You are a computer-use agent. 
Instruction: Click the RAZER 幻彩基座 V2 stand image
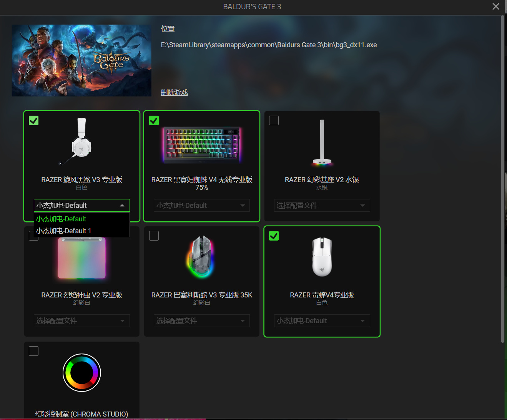322,143
